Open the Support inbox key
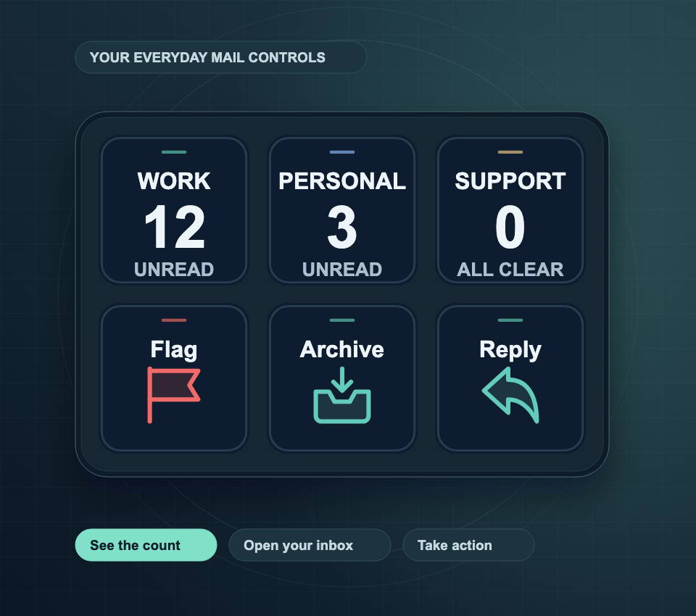The height and width of the screenshot is (616, 696). click(510, 210)
